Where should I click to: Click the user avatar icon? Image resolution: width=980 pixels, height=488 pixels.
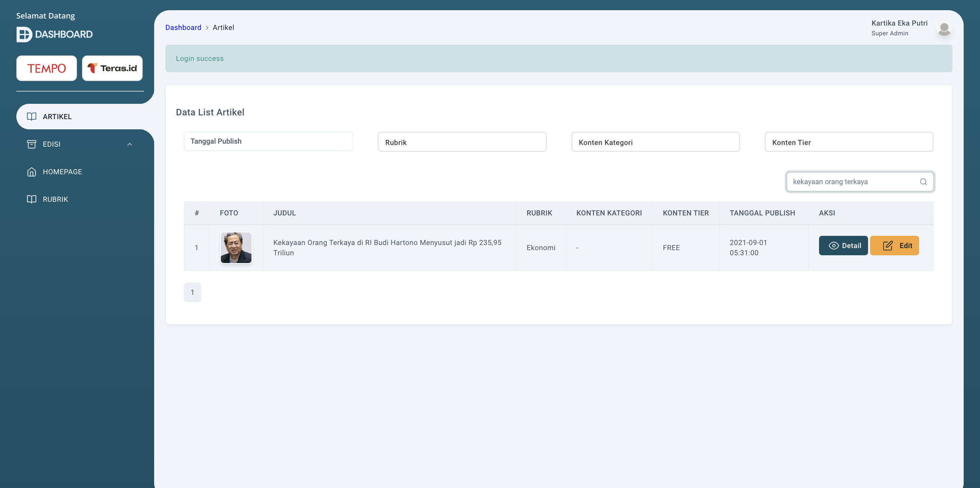point(944,29)
